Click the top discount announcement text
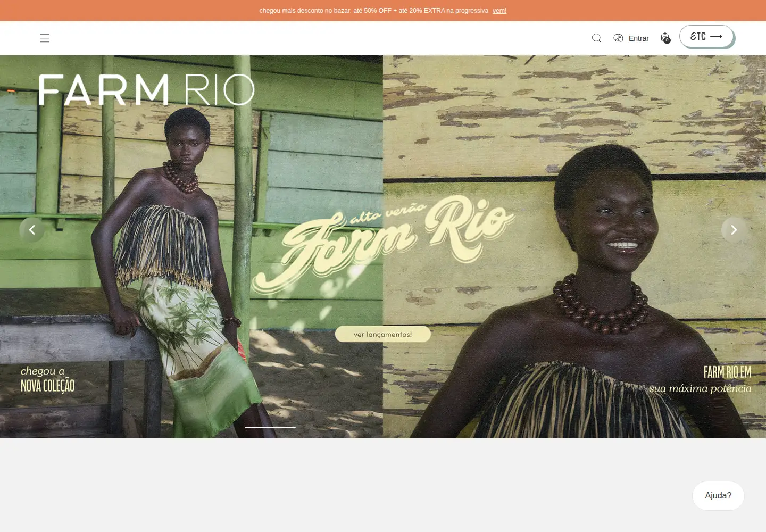The height and width of the screenshot is (532, 766). (373, 11)
